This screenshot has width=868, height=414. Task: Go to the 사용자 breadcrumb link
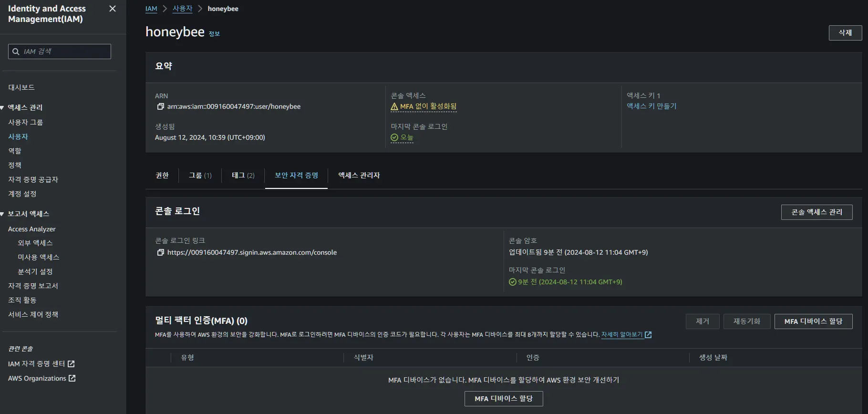[183, 9]
